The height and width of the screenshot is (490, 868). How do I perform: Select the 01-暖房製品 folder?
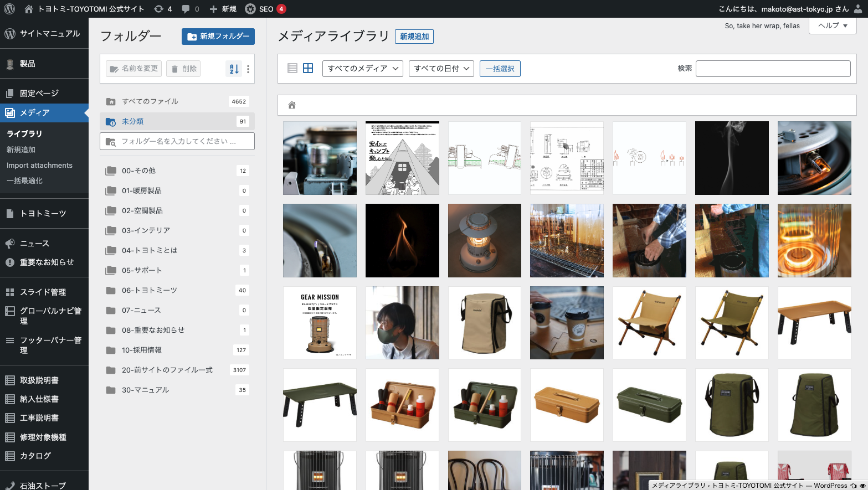(x=177, y=190)
